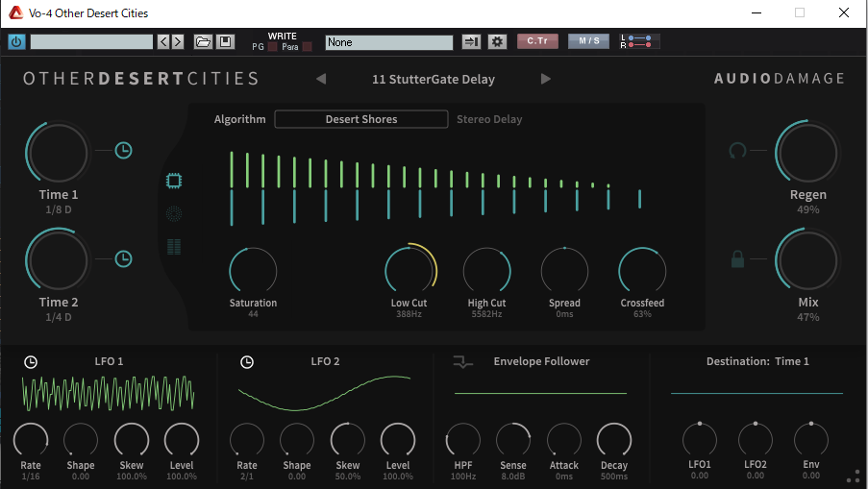Click the LFO 1 waveform display
868x489 pixels.
(108, 394)
